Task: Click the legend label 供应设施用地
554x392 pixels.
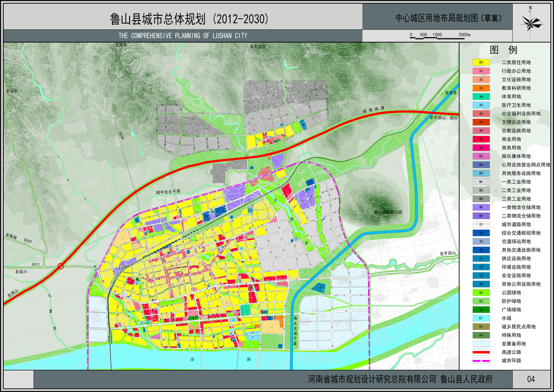Action: 516,259
